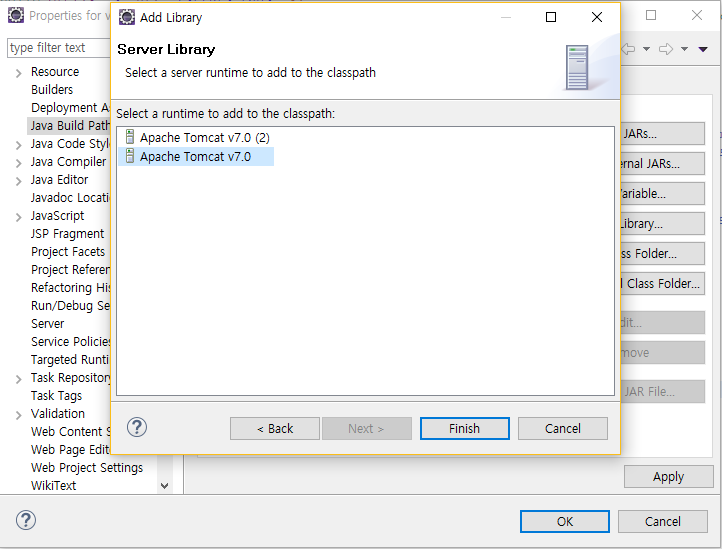Expand the JavaScript tree node

(x=18, y=217)
